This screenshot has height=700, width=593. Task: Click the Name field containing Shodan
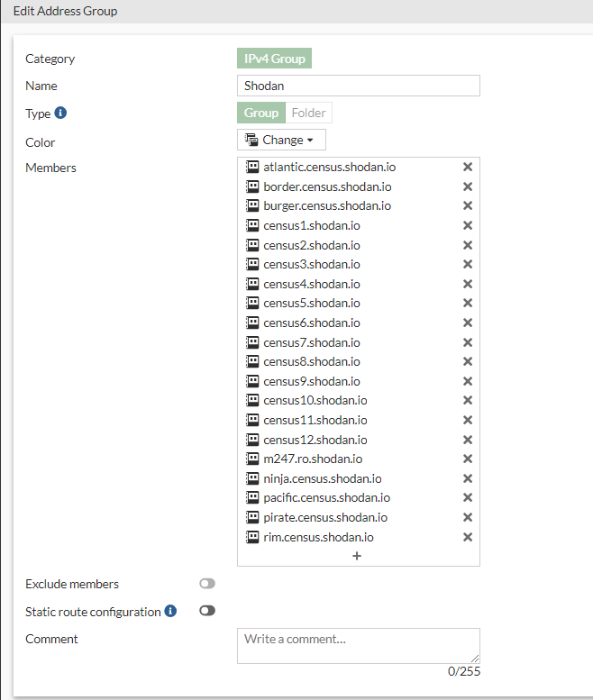pos(359,86)
